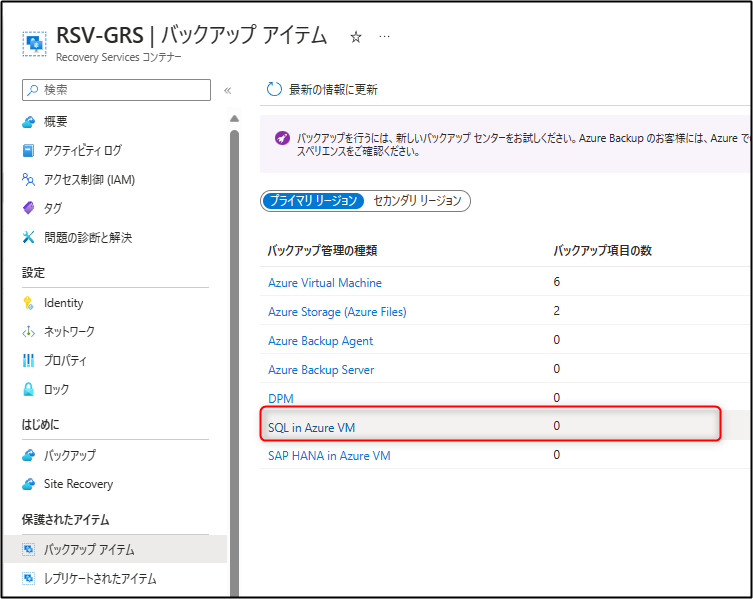Collapse the sidebar with double chevron
Image resolution: width=753 pixels, height=599 pixels.
228,90
